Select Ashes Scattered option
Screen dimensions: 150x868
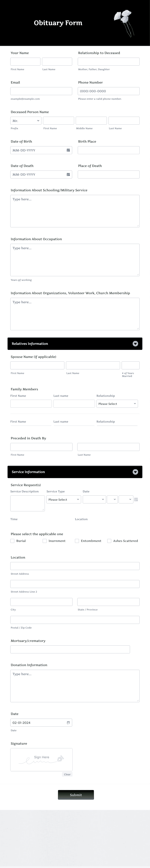tap(109, 540)
